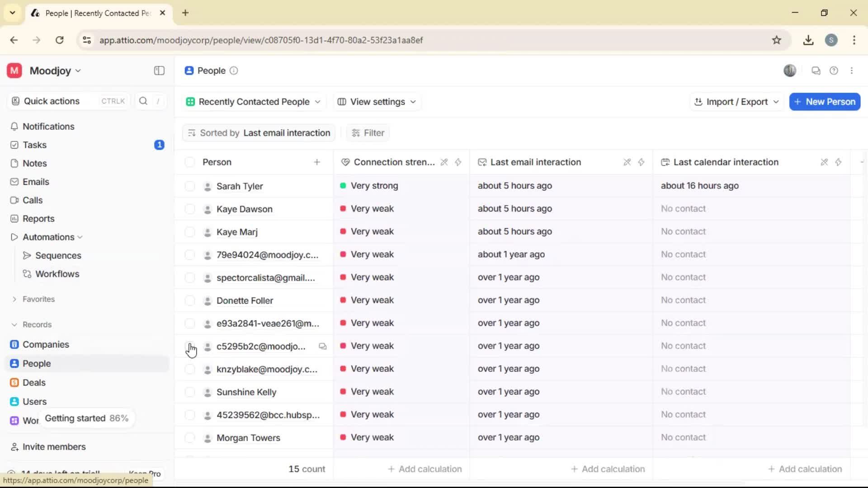Expand c5295b2c record with the preview icon

coord(323,346)
